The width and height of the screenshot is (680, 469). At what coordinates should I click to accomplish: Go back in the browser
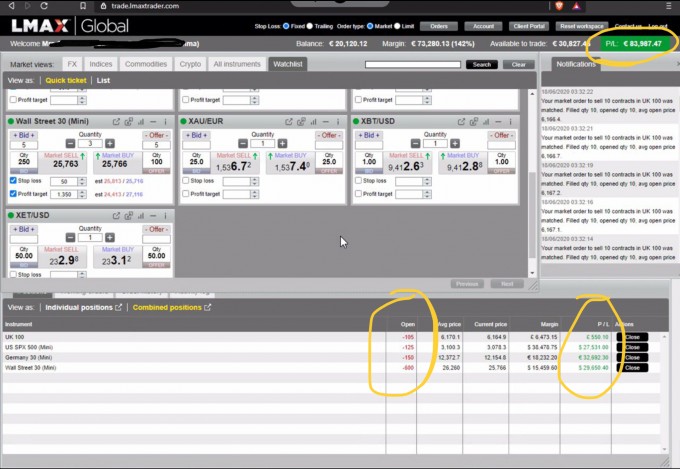click(12, 6)
